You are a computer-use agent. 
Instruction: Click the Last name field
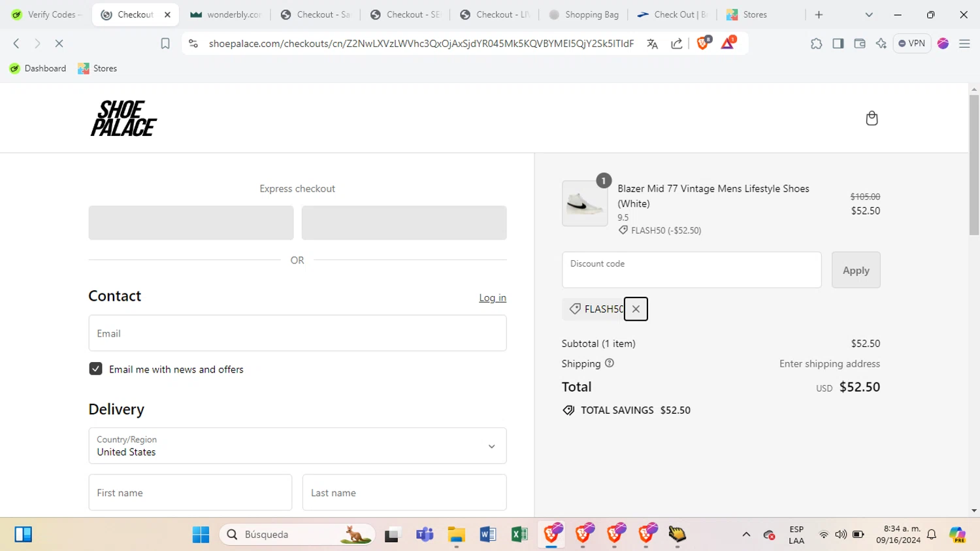[404, 492]
